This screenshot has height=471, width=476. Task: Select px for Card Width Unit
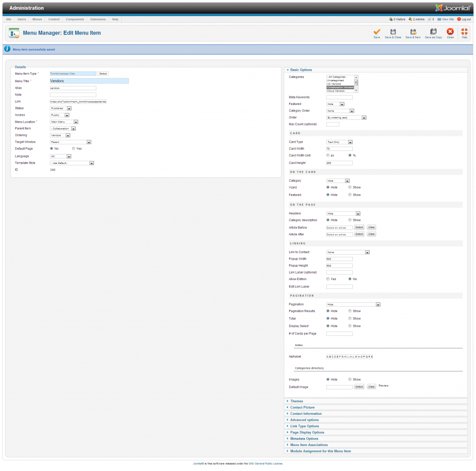coord(328,155)
